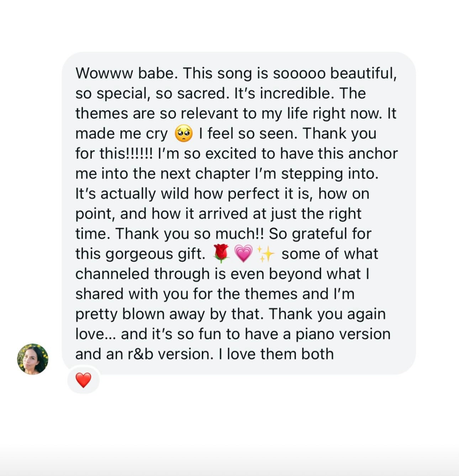Click the word "Wowww" at message start
Viewport: 459px width, 476px height.
pyautogui.click(x=104, y=73)
